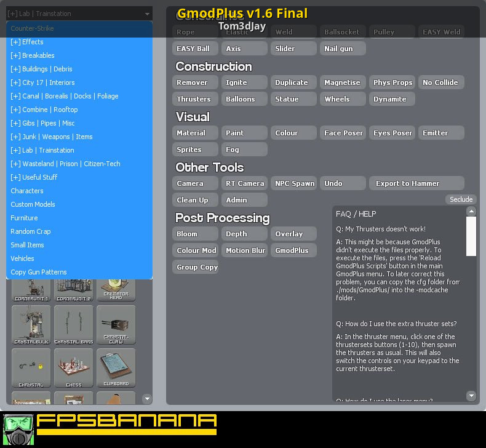Click the FPSBanana gas mask logo
Image resolution: width=486 pixels, height=448 pixels.
coord(18,430)
